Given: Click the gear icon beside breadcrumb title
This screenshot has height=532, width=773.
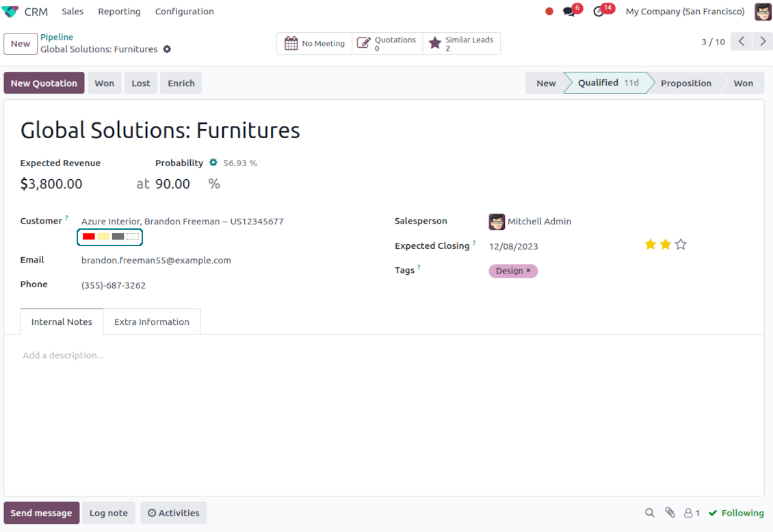Looking at the screenshot, I should point(167,49).
